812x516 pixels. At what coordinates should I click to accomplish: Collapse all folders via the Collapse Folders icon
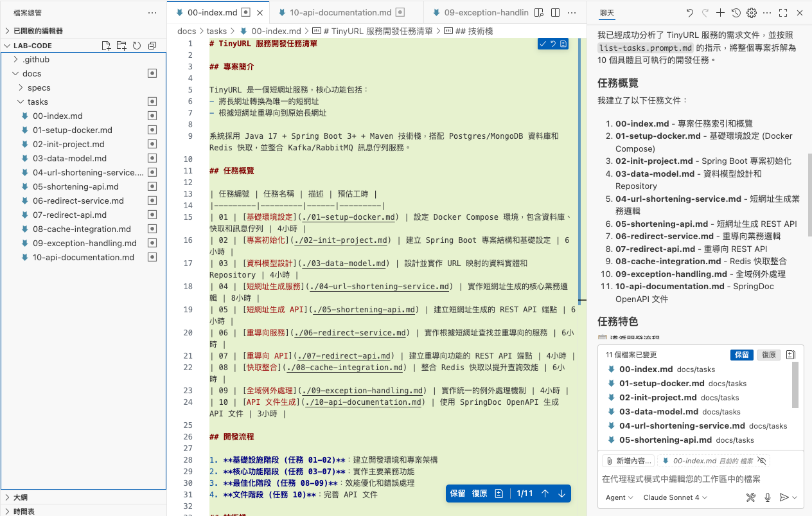point(152,45)
